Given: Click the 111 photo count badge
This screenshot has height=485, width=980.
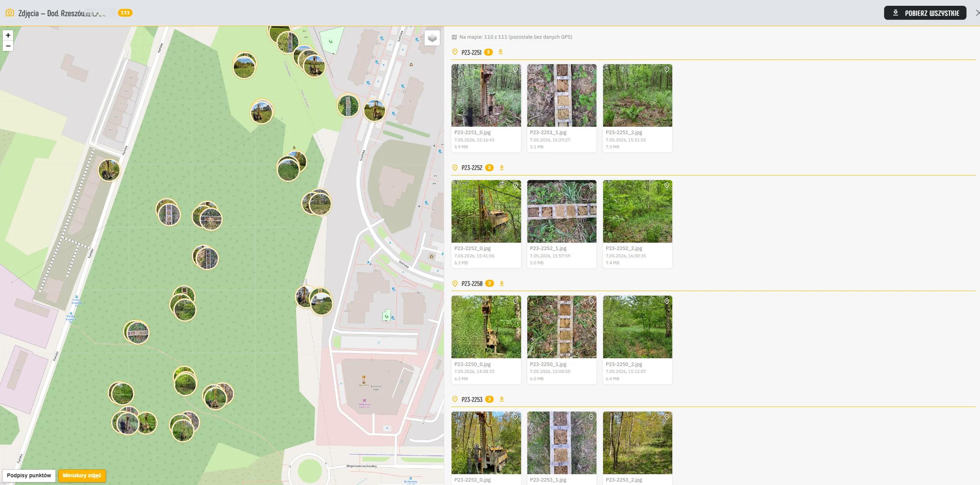Looking at the screenshot, I should tap(125, 13).
